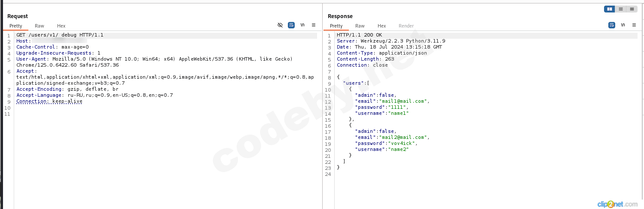Toggle word wrap in Response panel
This screenshot has height=209, width=644.
click(x=612, y=25)
